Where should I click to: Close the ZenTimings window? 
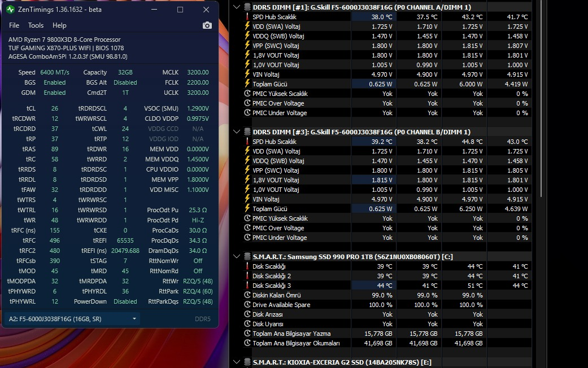206,10
